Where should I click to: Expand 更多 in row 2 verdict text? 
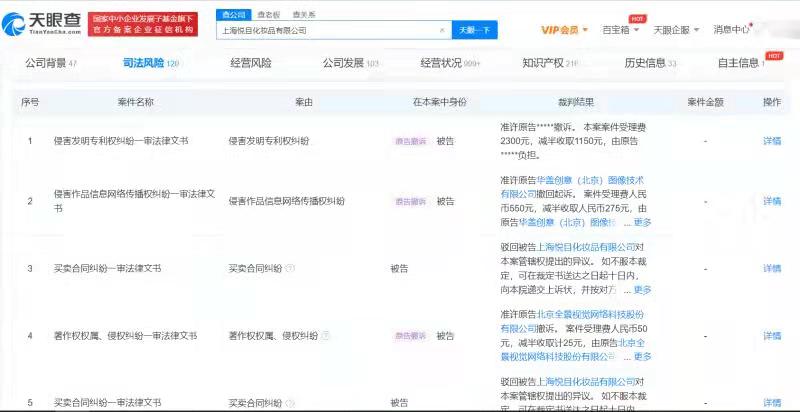tap(642, 222)
